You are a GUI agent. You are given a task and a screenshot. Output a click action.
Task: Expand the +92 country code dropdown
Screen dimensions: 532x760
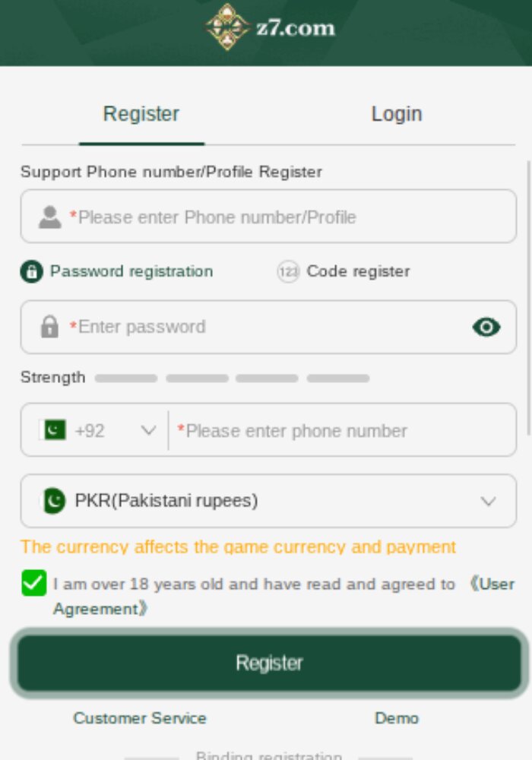click(97, 430)
